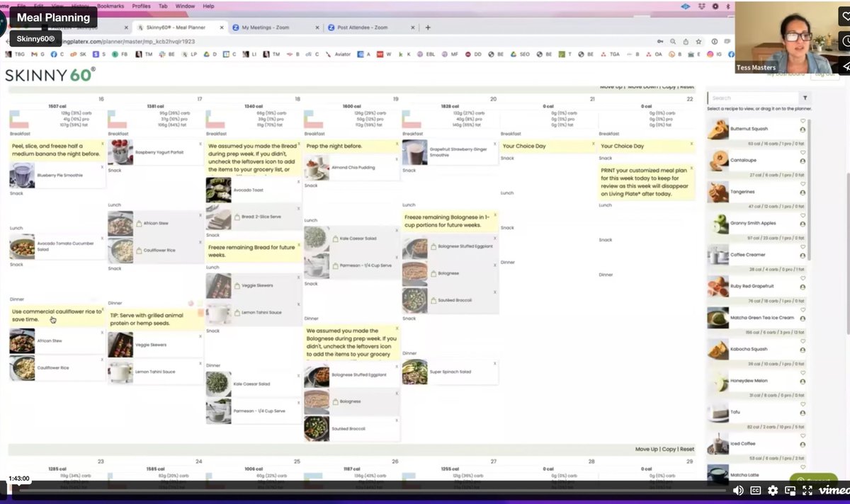Click the Iced Coffee recipe in sidebar
Screen dimensions: 850x504
coord(758,444)
